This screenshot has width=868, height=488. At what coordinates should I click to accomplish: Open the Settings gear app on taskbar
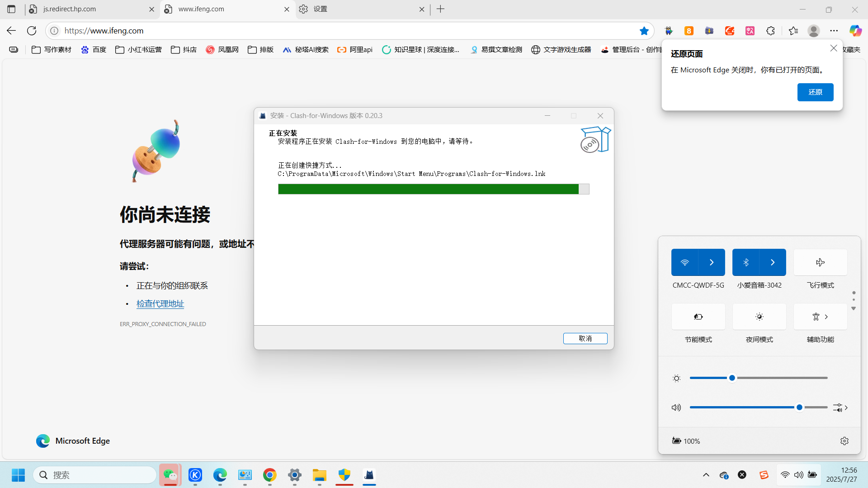[x=295, y=475]
